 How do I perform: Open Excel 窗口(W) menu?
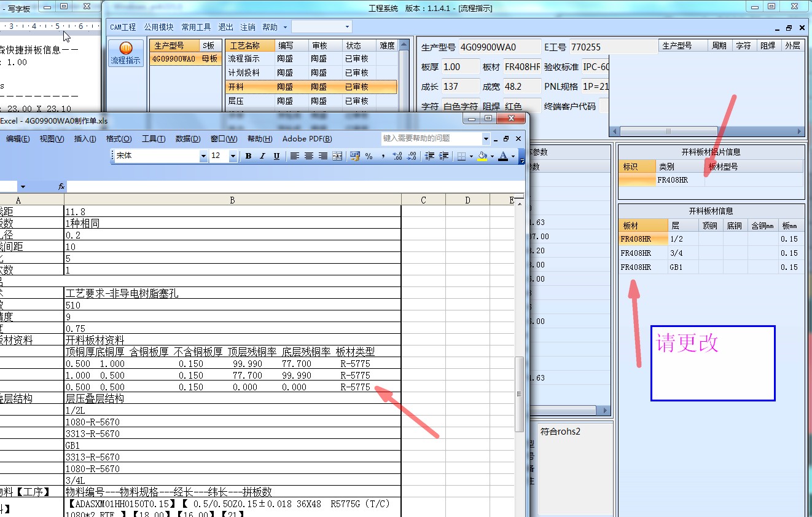224,139
